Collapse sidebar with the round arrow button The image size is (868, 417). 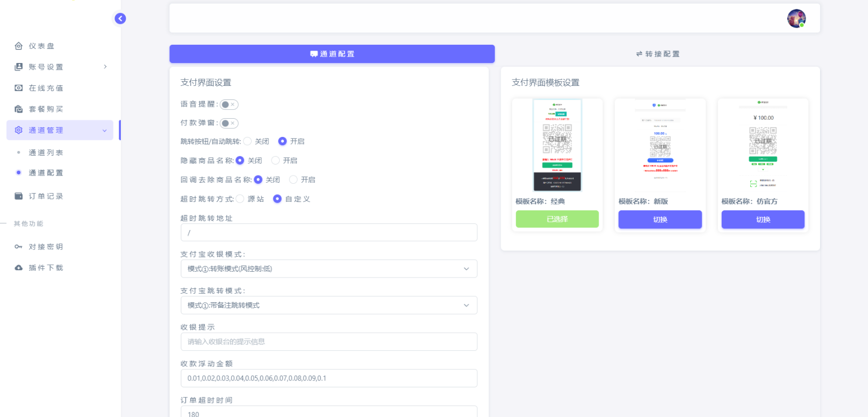tap(120, 19)
